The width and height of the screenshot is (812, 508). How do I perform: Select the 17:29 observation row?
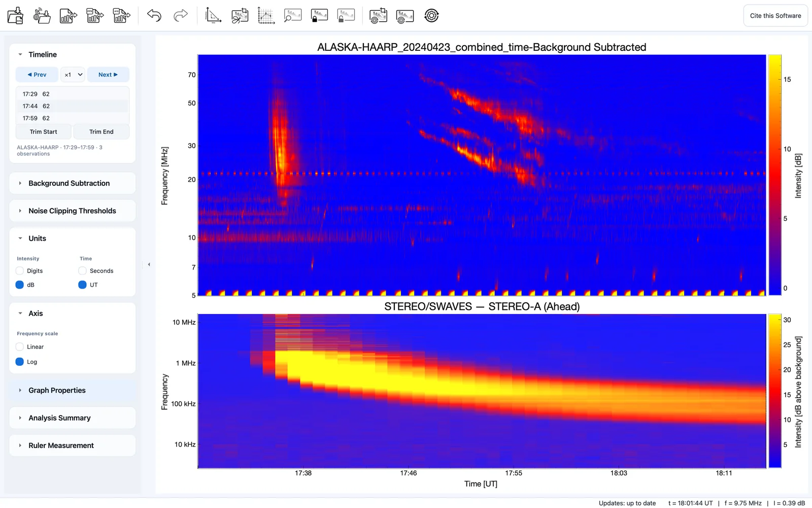click(x=73, y=94)
